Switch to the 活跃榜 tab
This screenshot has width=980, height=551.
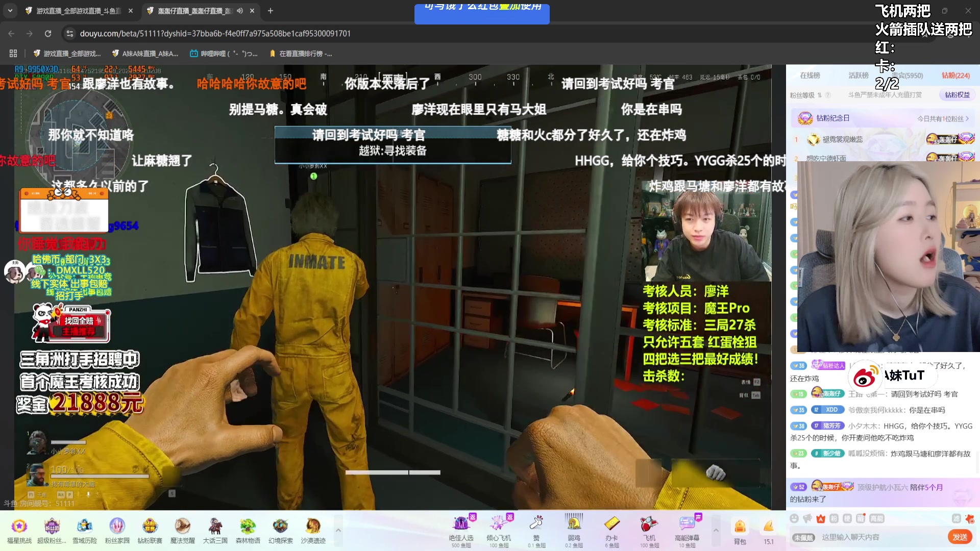859,76
